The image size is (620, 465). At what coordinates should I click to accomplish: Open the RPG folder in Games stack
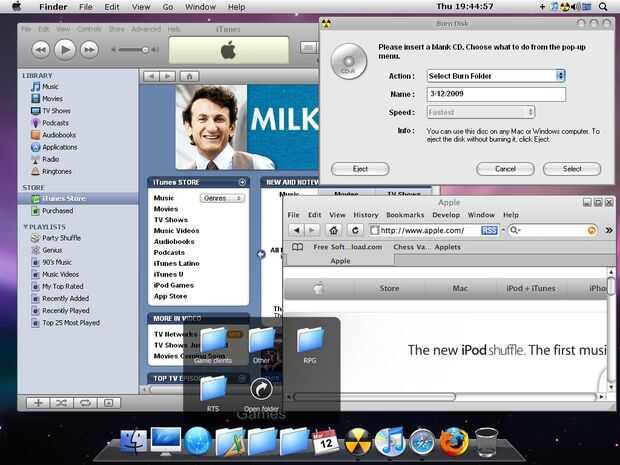(x=310, y=345)
